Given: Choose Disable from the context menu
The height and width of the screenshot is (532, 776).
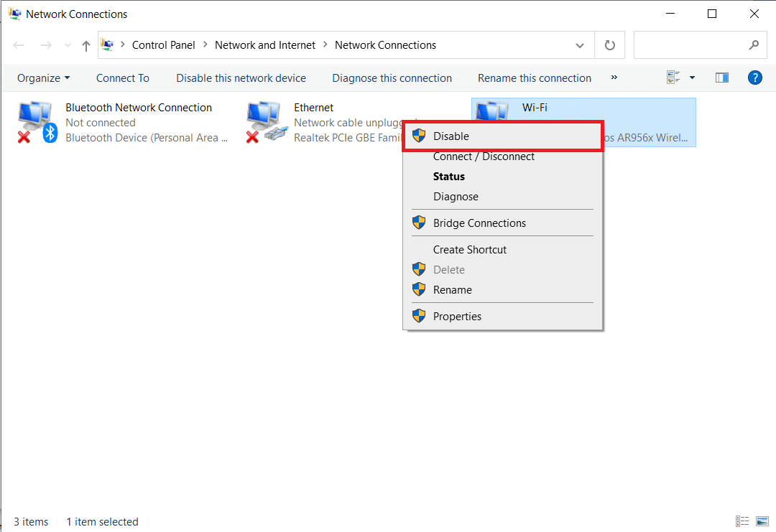Looking at the screenshot, I should (x=451, y=136).
